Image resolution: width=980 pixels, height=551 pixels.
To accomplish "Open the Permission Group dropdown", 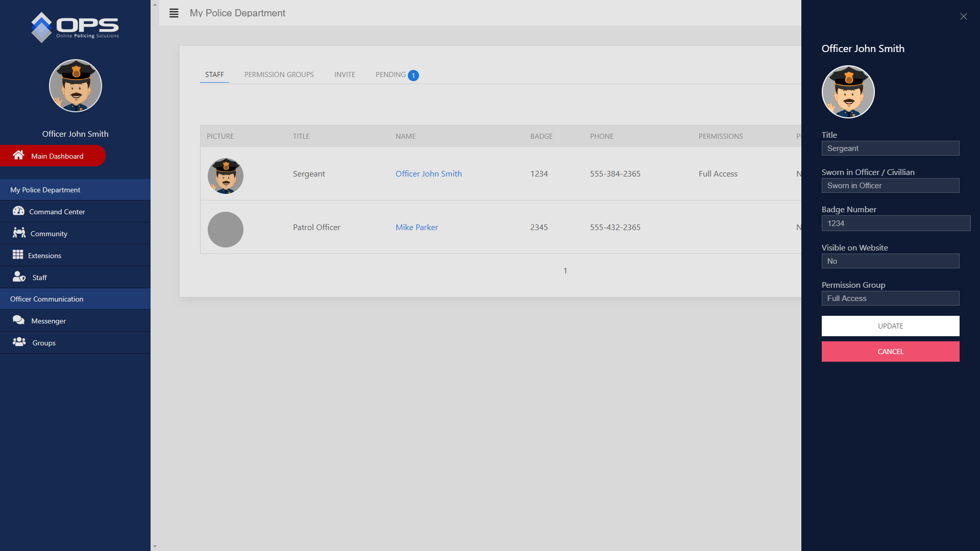I will click(890, 298).
